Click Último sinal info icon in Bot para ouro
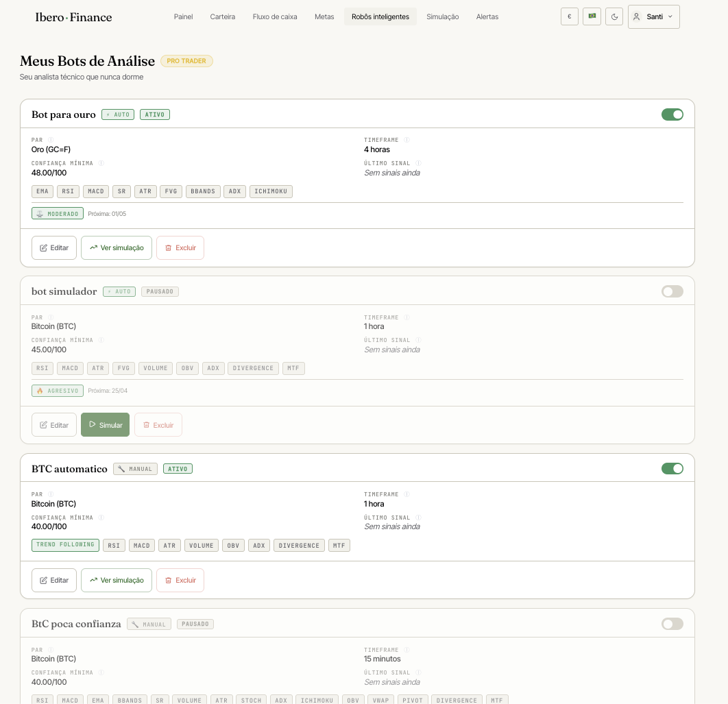The height and width of the screenshot is (704, 728). point(418,163)
